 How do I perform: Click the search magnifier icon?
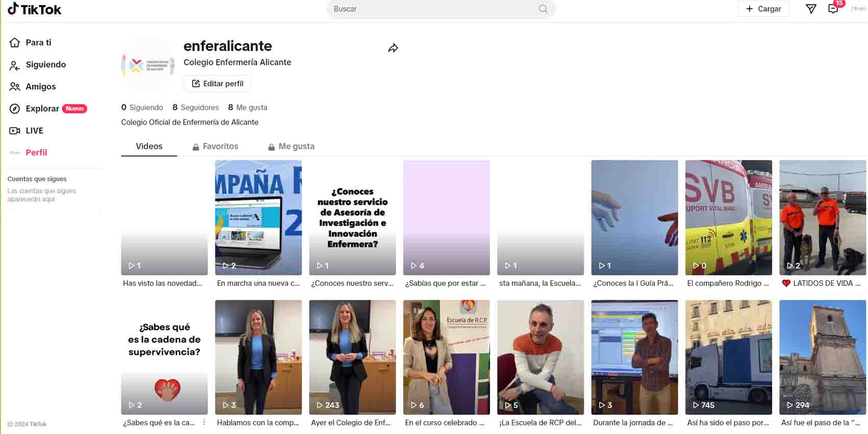[543, 9]
